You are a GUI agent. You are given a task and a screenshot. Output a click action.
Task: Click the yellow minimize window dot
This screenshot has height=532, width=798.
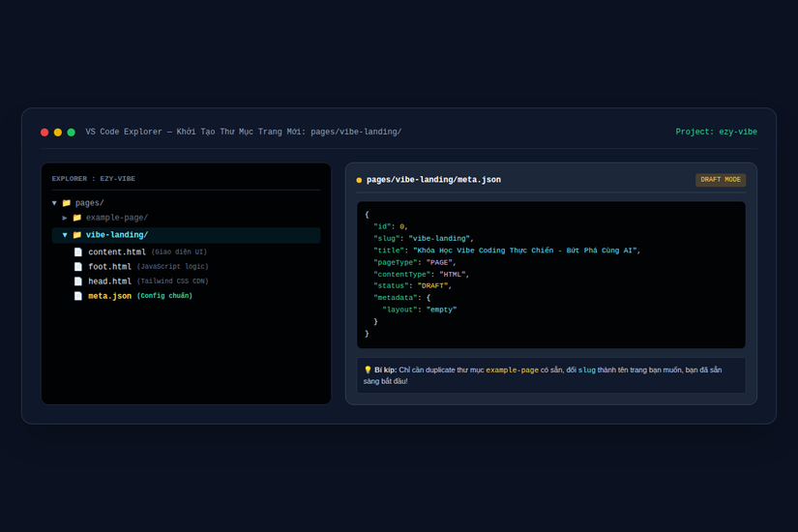tap(58, 133)
